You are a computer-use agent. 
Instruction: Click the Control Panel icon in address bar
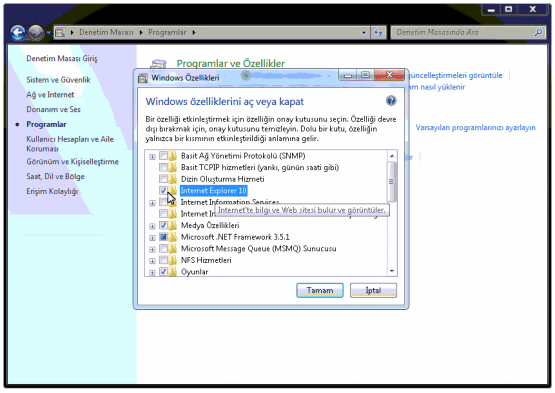click(60, 33)
